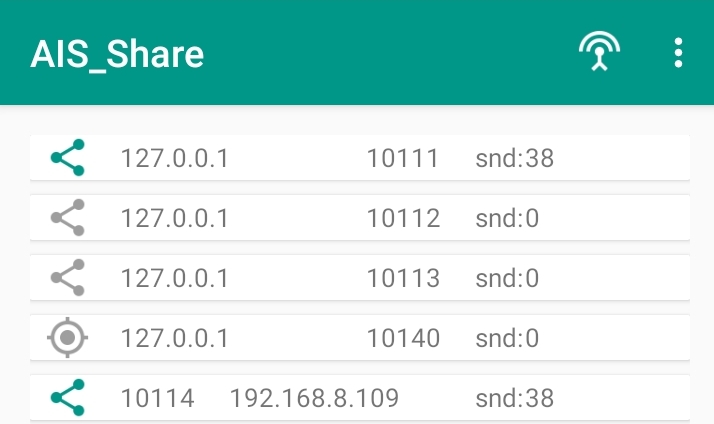Click the snd:38 counter on the 192.168.8.109 row
Image resolution: width=714 pixels, height=424 pixels.
point(515,398)
